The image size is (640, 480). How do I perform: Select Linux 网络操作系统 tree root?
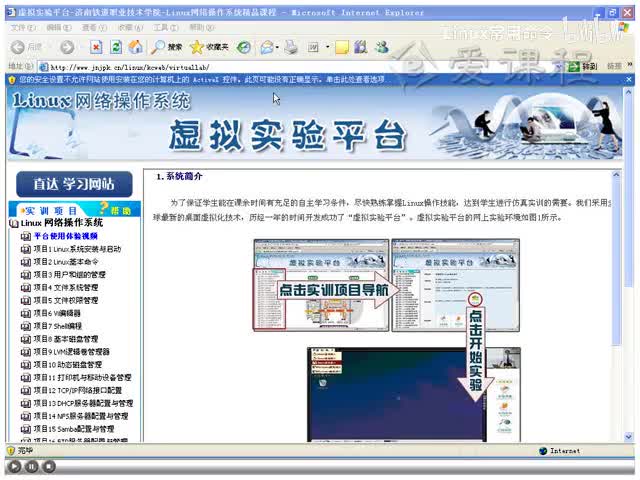(62, 223)
